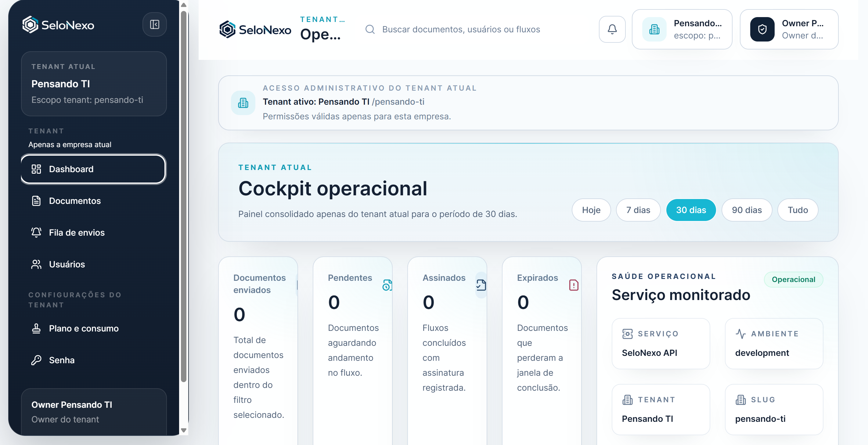
Task: Click the search magnifier icon
Action: pyautogui.click(x=370, y=29)
